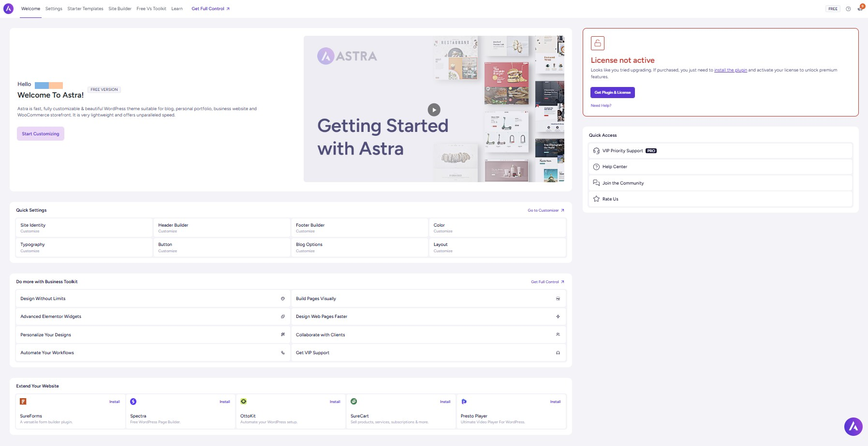
Task: Click 'Join the Community' text
Action: (623, 183)
